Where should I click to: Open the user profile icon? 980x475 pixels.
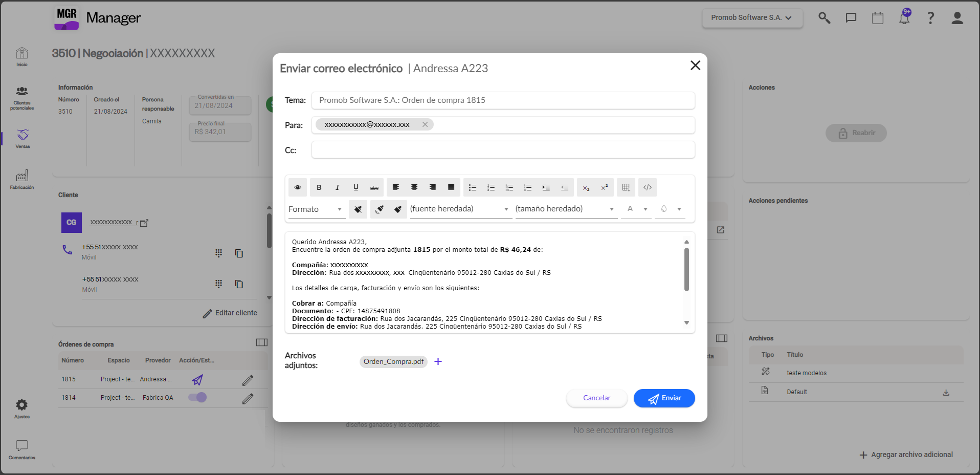pos(957,18)
